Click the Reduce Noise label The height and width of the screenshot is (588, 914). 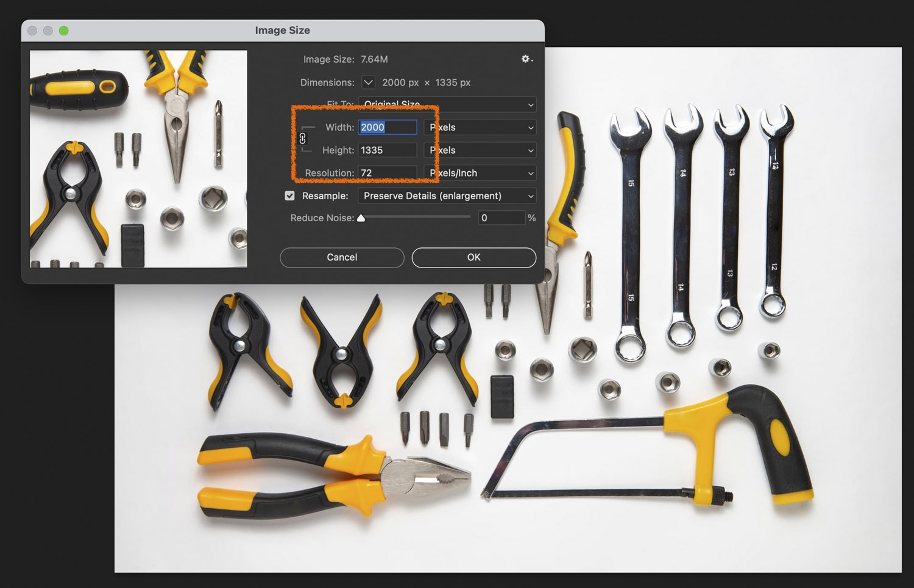[322, 218]
